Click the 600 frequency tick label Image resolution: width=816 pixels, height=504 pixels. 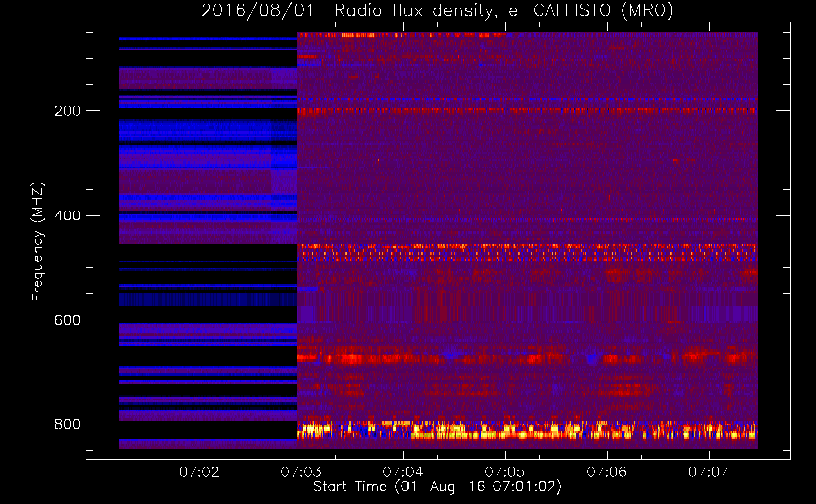click(68, 321)
